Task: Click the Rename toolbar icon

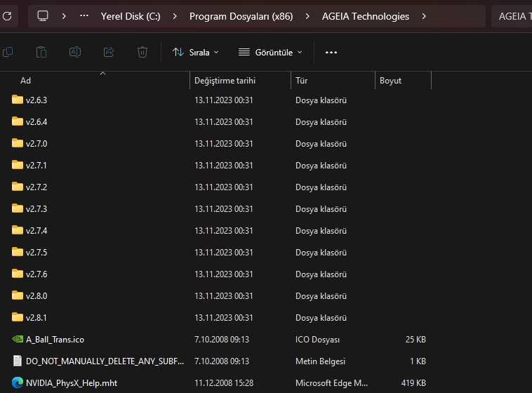Action: click(75, 52)
